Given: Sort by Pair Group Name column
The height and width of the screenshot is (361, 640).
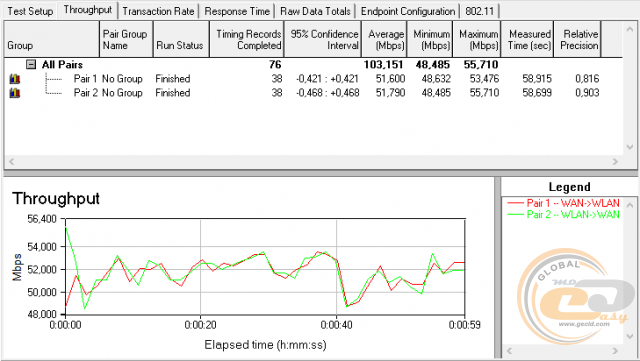Looking at the screenshot, I should pyautogui.click(x=126, y=39).
